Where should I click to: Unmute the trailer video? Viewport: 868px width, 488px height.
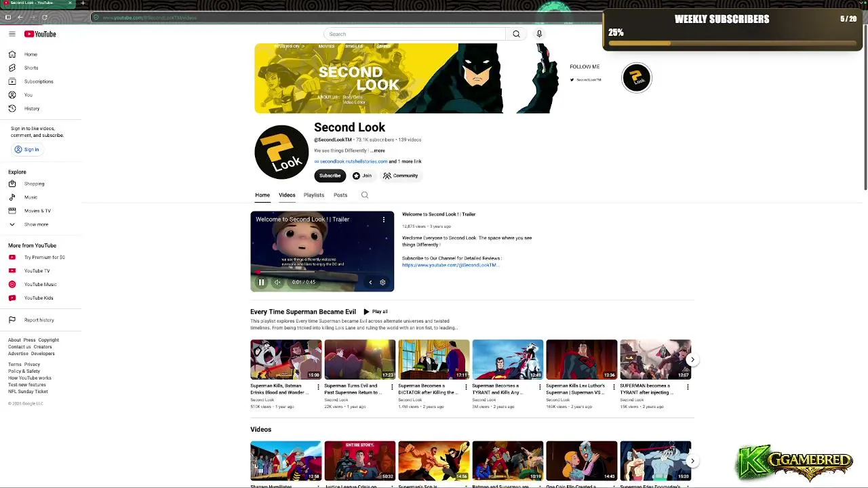coord(277,282)
